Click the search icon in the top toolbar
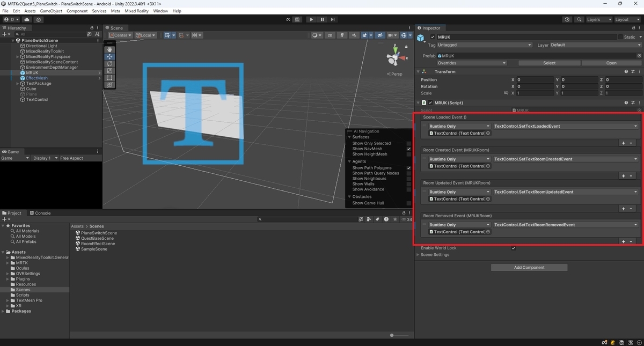 [x=579, y=19]
